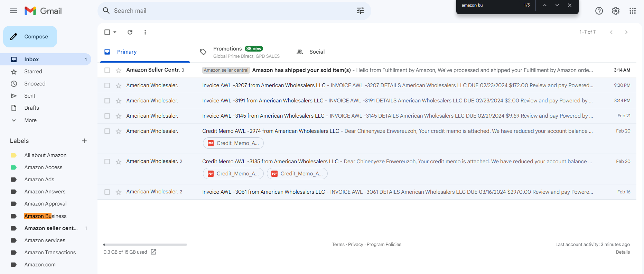Open the More options three-dot menu

tap(145, 32)
